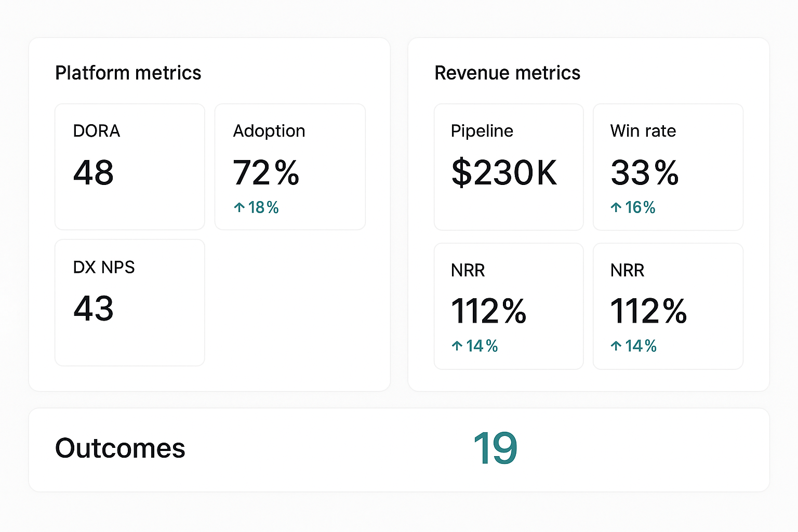Open the left NRR metric tile

[508, 306]
